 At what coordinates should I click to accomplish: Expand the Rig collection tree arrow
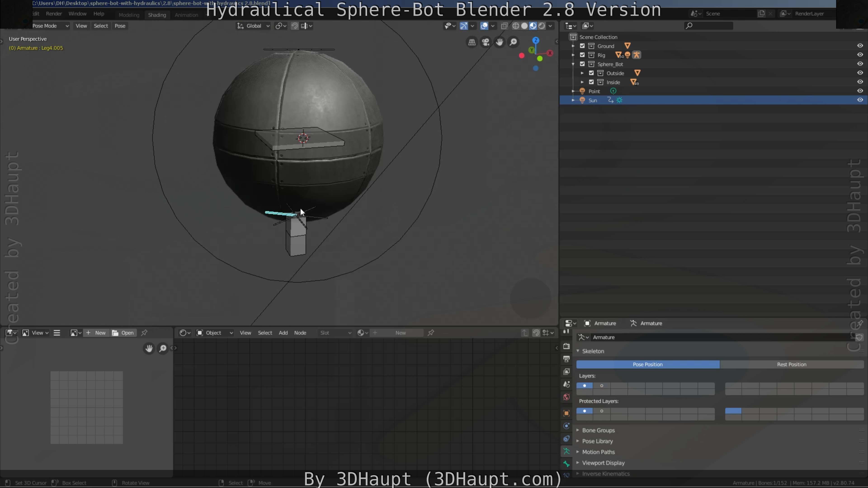coord(573,55)
